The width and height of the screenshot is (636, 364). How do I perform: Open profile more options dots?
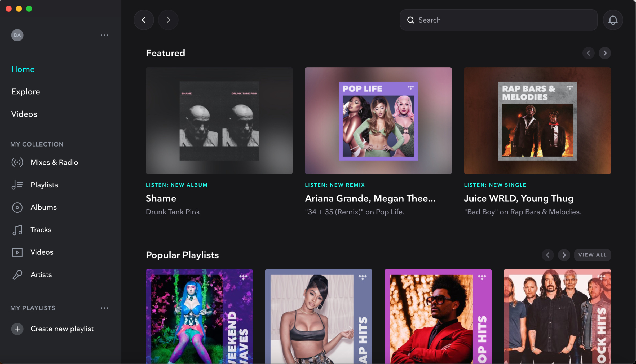[x=104, y=35]
